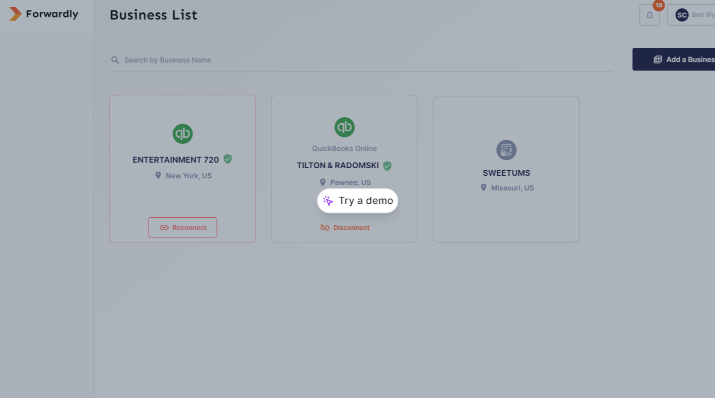Click Entertainment 720 QuickBooks logo
The height and width of the screenshot is (398, 715).
point(182,134)
